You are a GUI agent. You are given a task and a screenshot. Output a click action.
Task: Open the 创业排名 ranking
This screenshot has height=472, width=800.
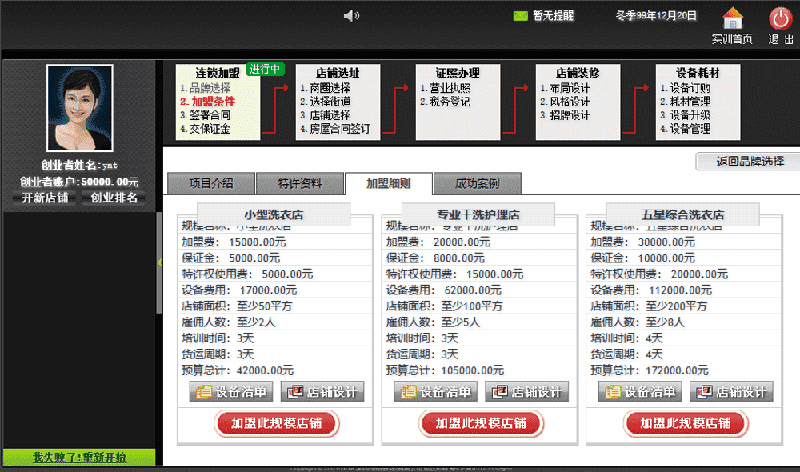tap(114, 197)
